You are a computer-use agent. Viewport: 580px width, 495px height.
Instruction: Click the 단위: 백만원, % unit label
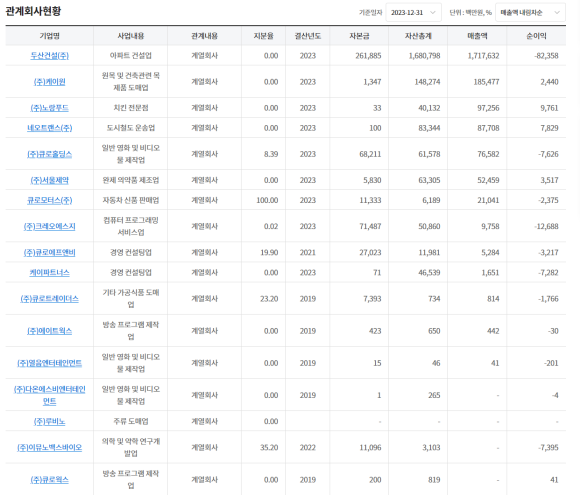pyautogui.click(x=471, y=13)
